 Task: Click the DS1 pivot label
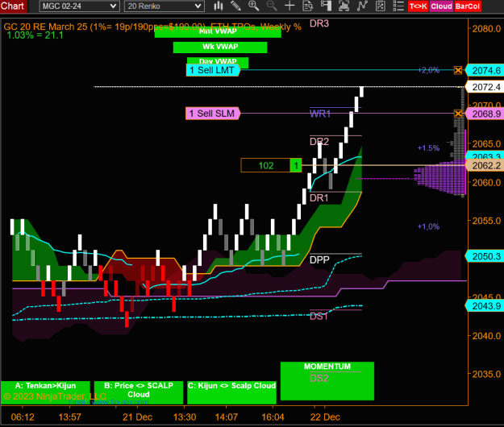tap(319, 317)
